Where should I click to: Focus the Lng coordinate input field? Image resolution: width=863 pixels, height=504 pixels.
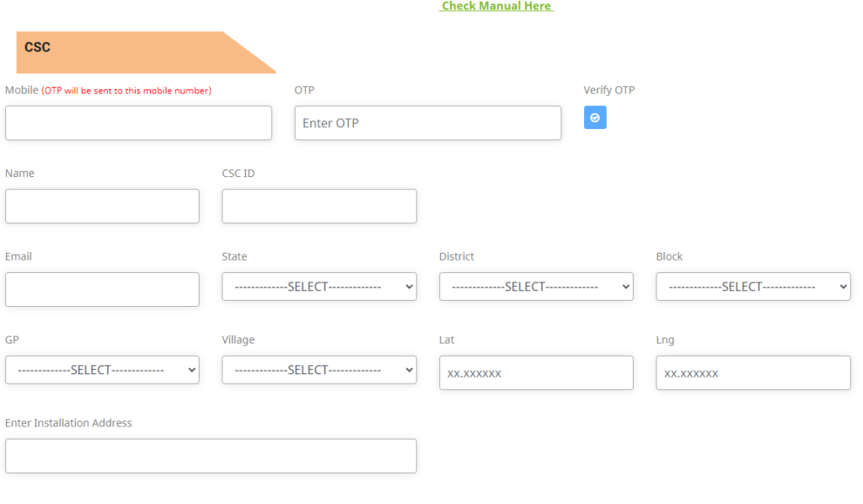pos(753,373)
